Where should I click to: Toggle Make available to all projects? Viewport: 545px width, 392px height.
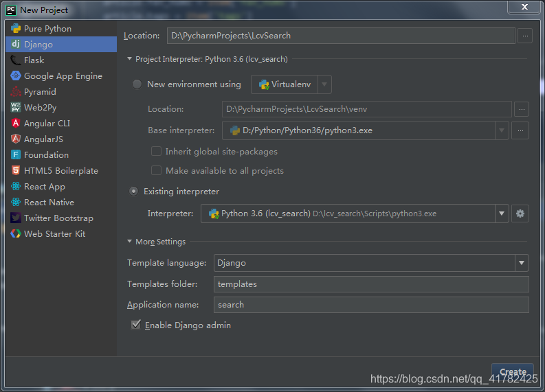point(156,170)
